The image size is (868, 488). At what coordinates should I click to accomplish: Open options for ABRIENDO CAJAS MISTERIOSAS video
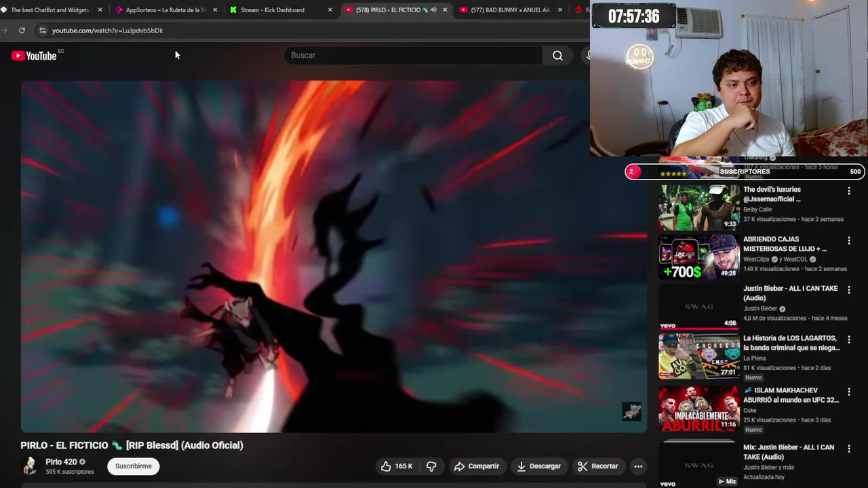tap(848, 241)
